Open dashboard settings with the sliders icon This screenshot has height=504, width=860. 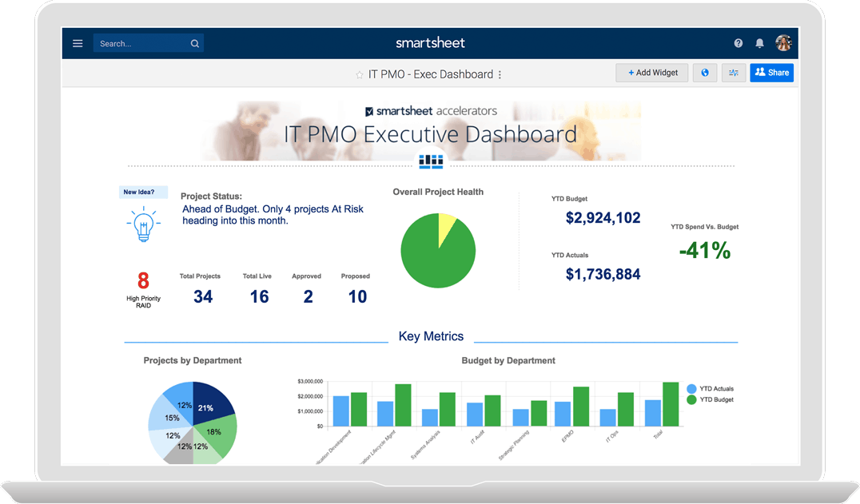point(733,73)
